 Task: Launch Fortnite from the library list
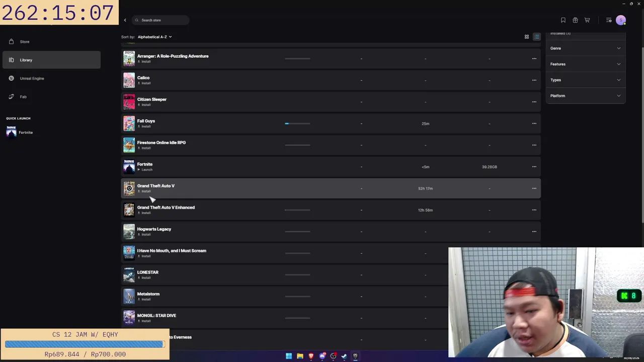click(x=145, y=170)
